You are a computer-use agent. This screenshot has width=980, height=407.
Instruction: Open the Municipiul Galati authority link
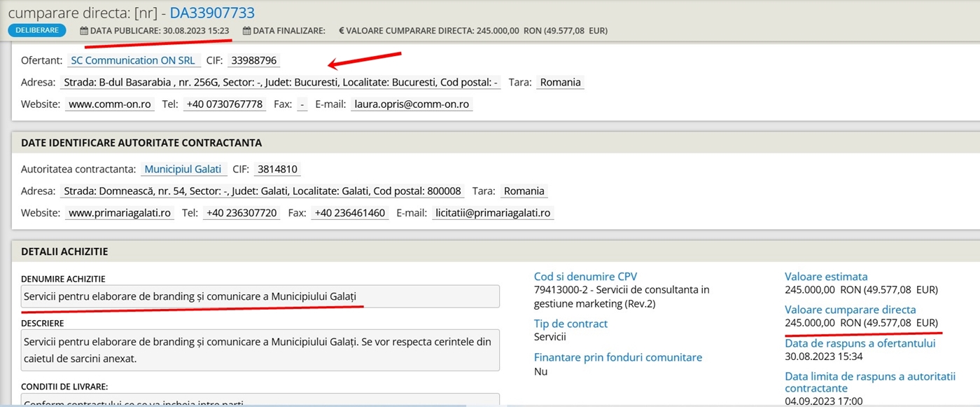coord(183,170)
